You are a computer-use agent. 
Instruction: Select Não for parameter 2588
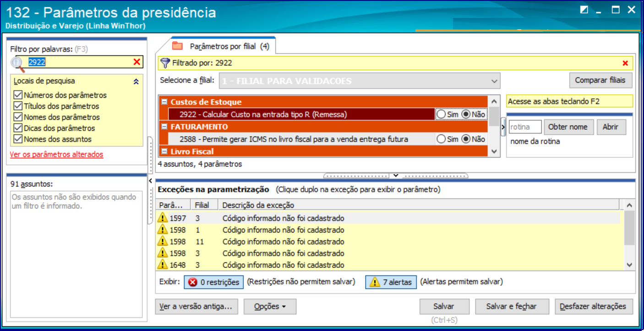(x=466, y=139)
